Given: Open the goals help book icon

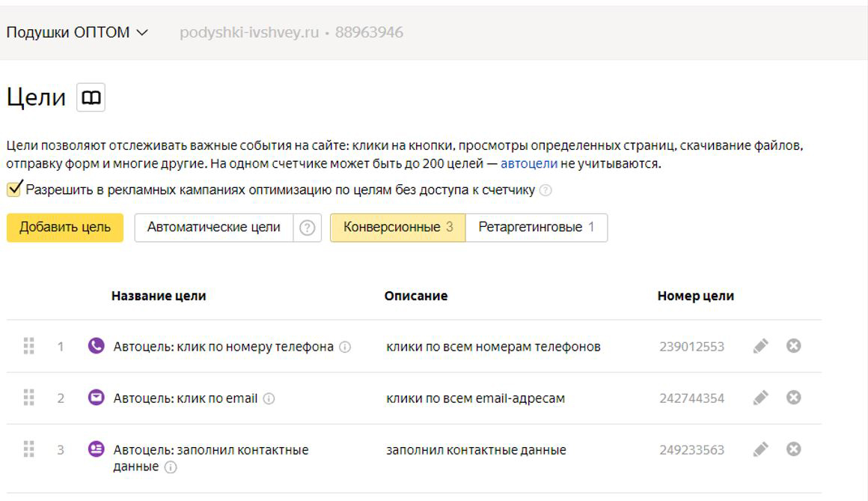Looking at the screenshot, I should pos(91,98).
